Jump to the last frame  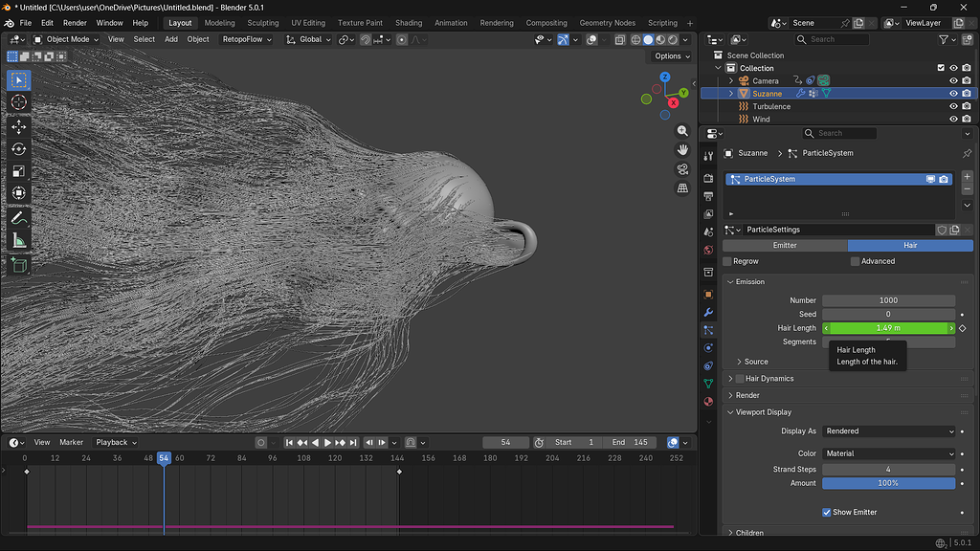tap(353, 442)
